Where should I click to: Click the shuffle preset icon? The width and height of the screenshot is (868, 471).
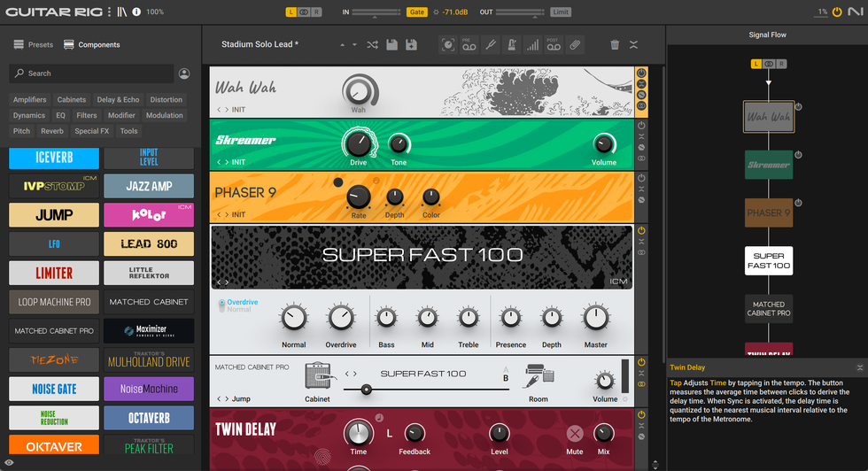pos(372,45)
